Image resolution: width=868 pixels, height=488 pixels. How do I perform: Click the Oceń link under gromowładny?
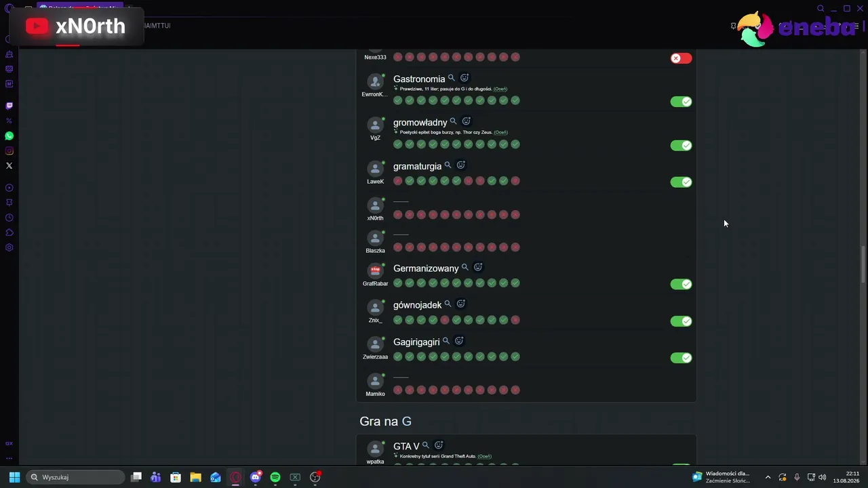501,132
